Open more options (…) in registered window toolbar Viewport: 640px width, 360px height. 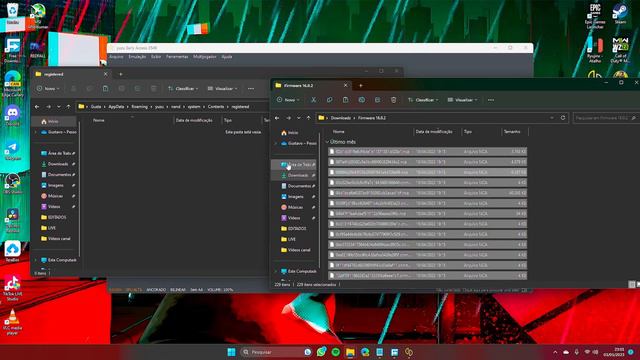point(251,89)
